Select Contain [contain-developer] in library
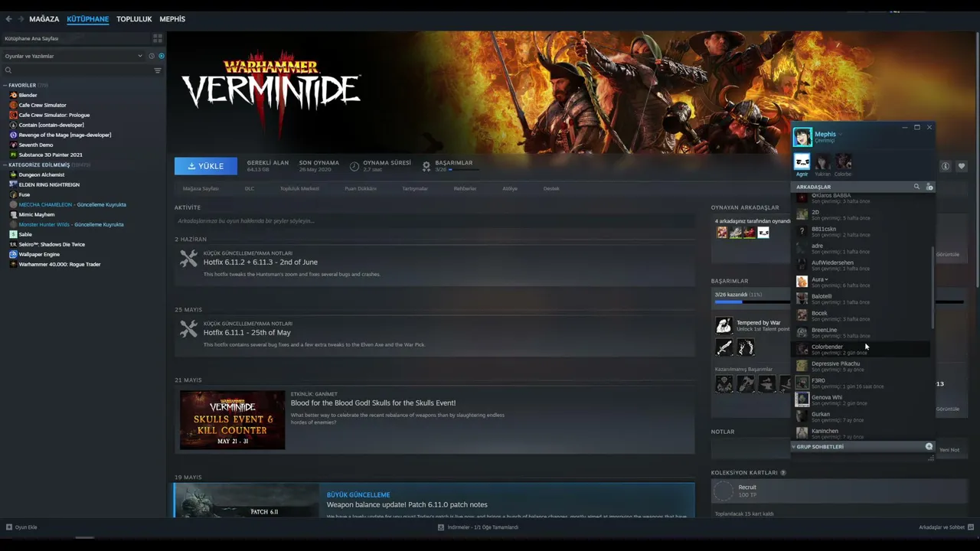Screen dimensions: 980x551 [51, 125]
